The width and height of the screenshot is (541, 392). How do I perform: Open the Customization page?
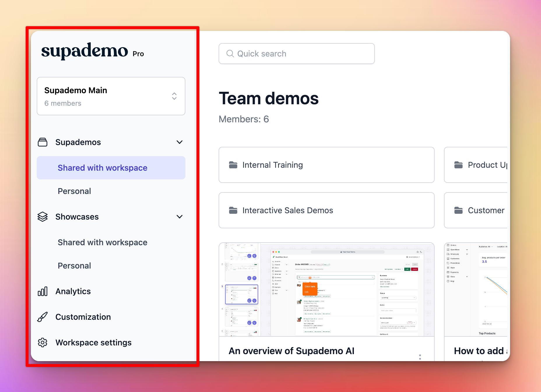tap(83, 317)
